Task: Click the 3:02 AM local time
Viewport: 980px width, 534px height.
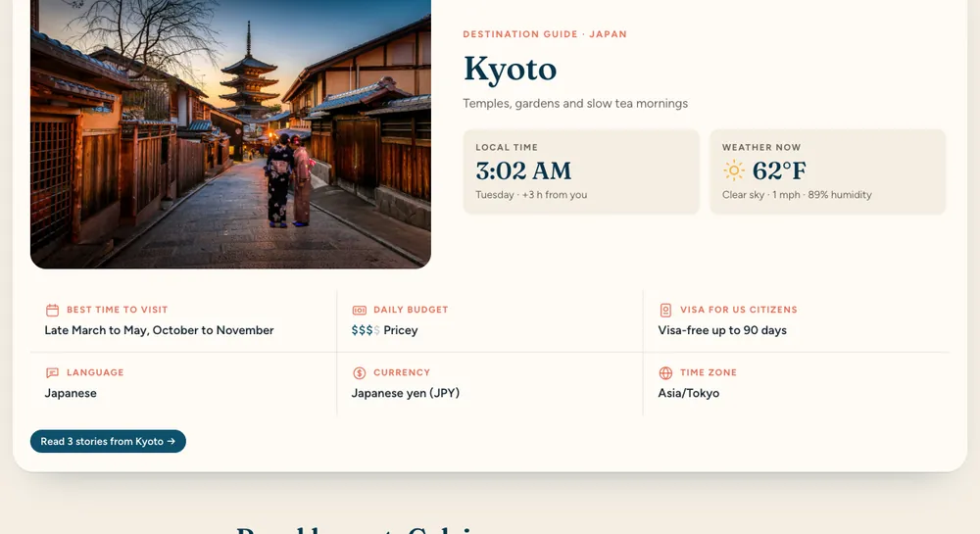Action: (x=523, y=170)
